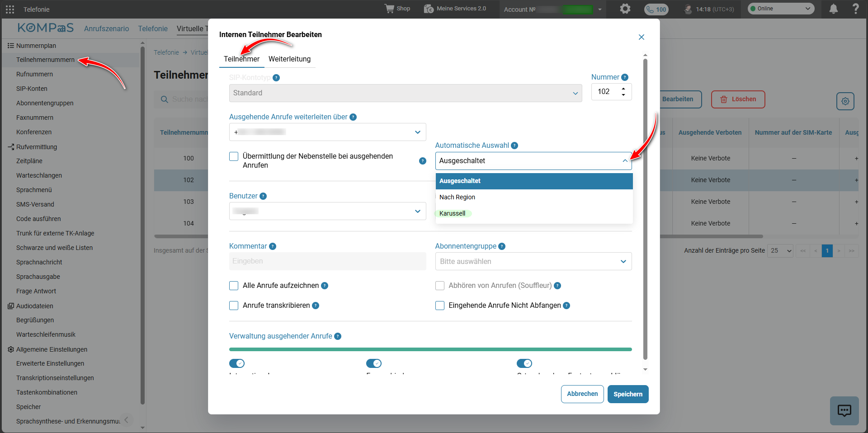
Task: Show help for Alle Anrufe aufzeichnen
Action: coord(325,286)
